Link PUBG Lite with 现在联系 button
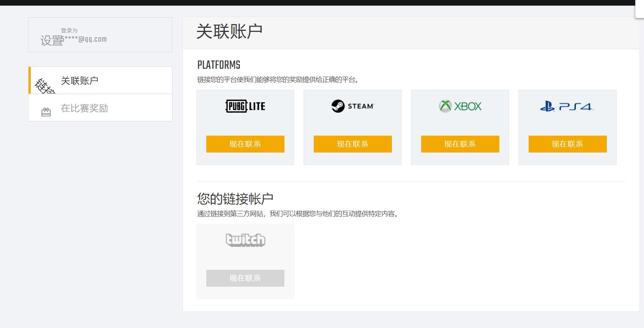This screenshot has height=328, width=644. [x=245, y=144]
